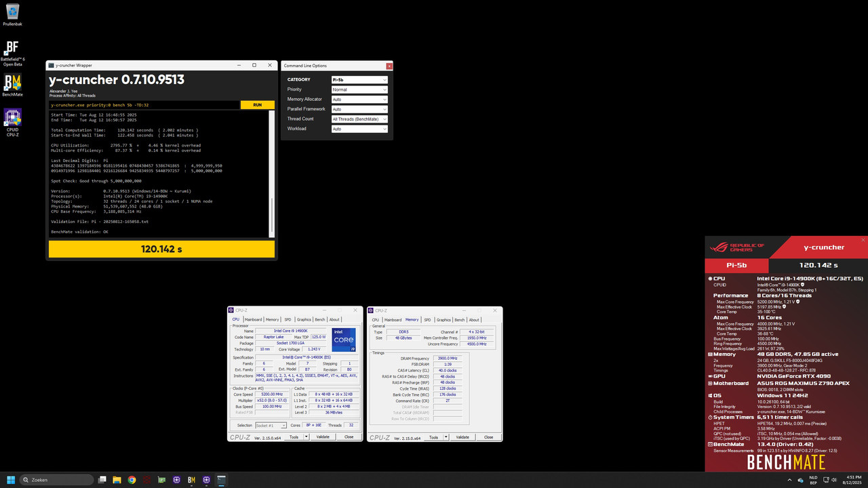This screenshot has width=868, height=488.
Task: Click the Motherboard section icon in BenchMate panel
Action: [x=710, y=383]
